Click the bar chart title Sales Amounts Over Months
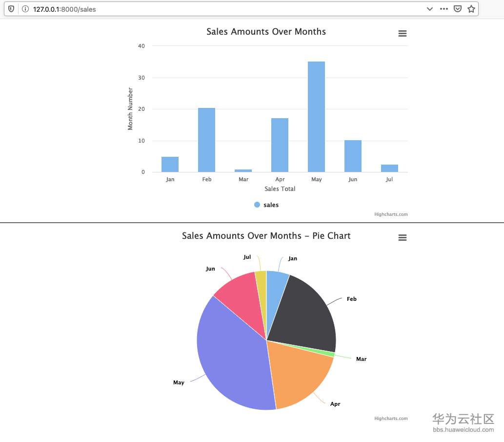Screen dimensions: 504x442 [x=266, y=32]
